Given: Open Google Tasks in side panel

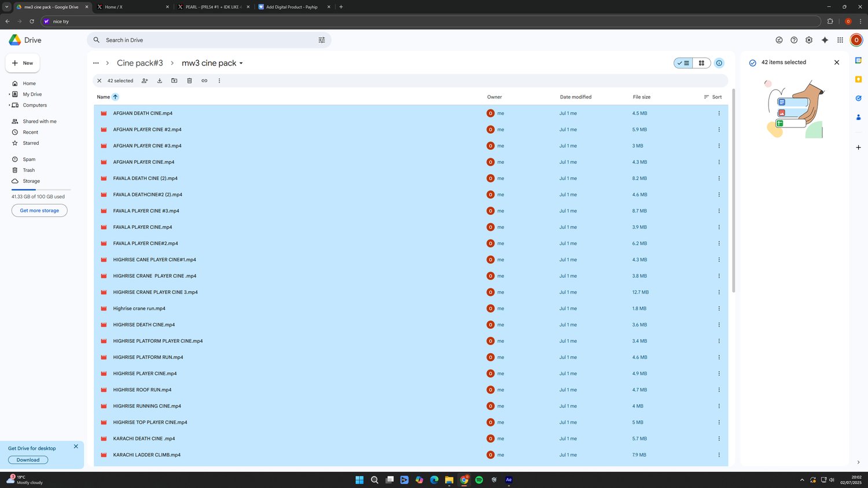Looking at the screenshot, I should [858, 98].
